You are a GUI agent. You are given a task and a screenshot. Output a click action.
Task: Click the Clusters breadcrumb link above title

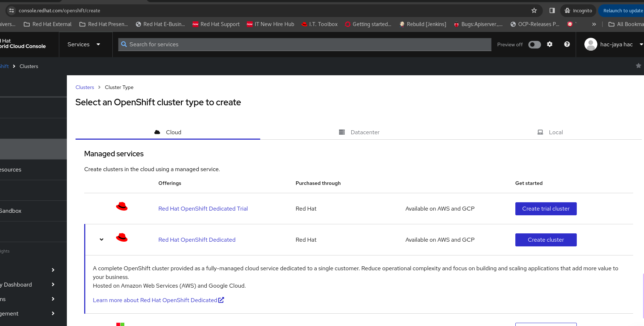(85, 87)
